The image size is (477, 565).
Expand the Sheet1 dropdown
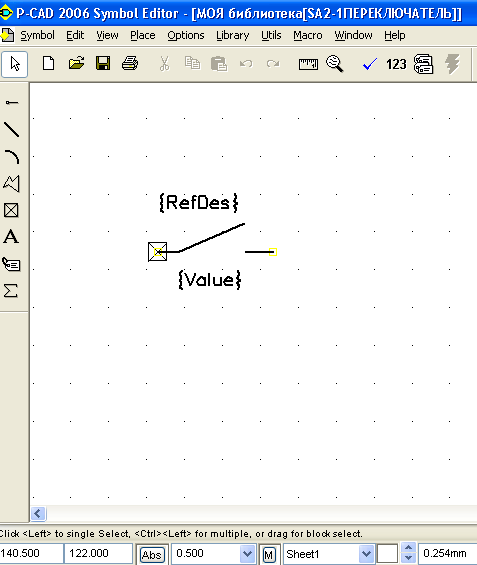[366, 553]
